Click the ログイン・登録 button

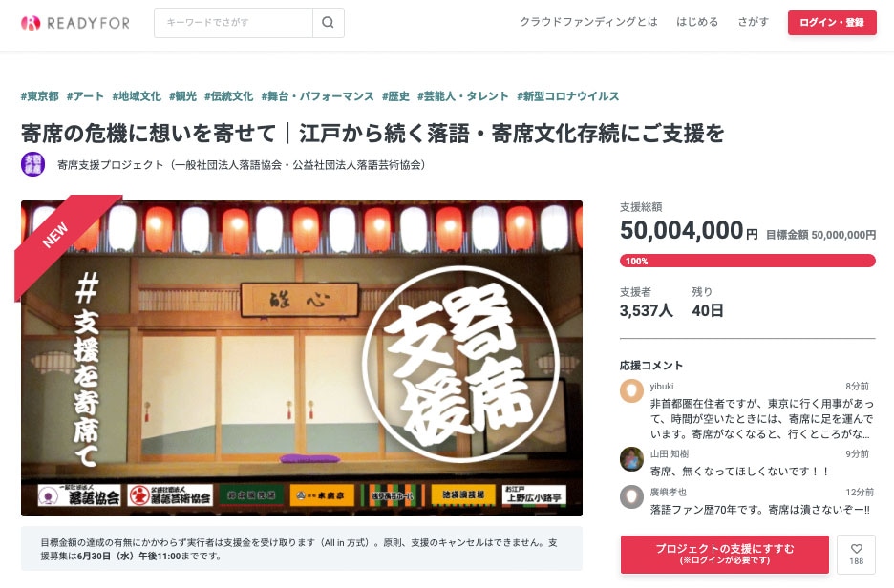point(832,23)
